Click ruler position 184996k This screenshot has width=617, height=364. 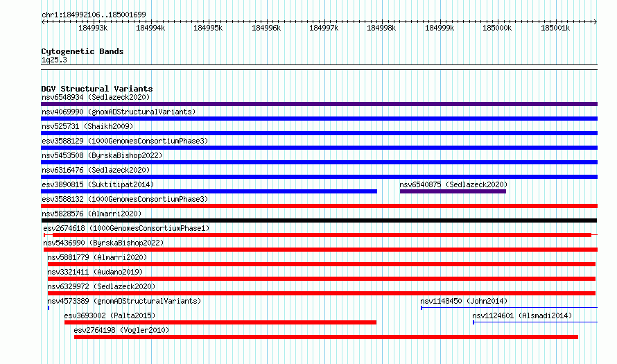pyautogui.click(x=266, y=28)
